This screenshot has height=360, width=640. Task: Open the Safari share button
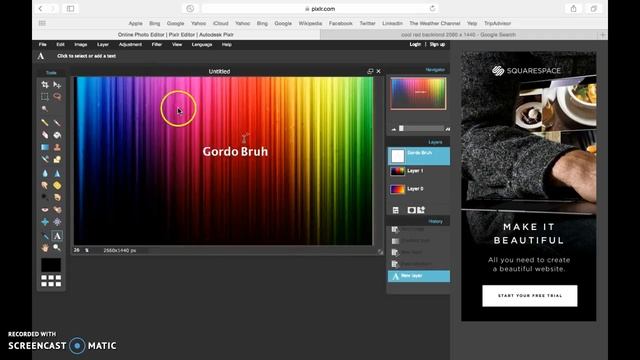(573, 9)
